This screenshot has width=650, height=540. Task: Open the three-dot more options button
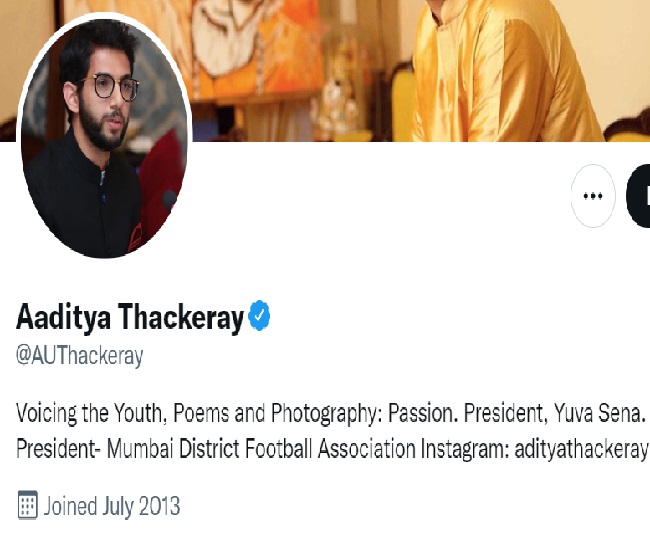(x=593, y=195)
